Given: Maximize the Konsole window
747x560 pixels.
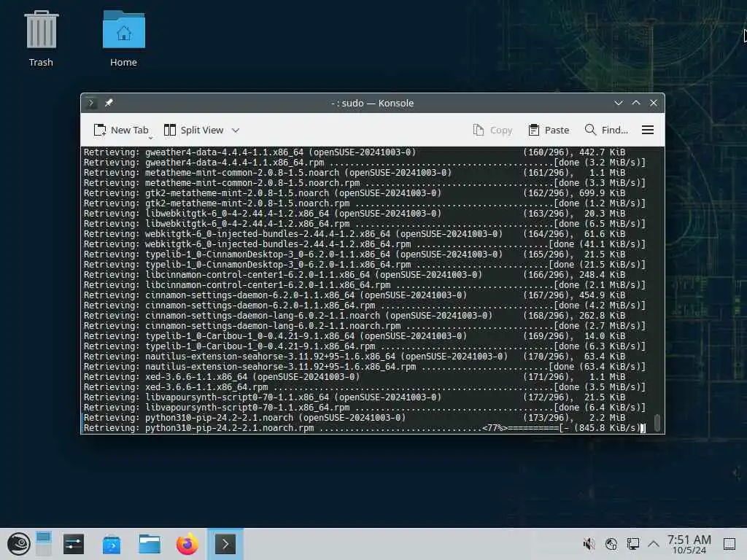Looking at the screenshot, I should pos(636,103).
